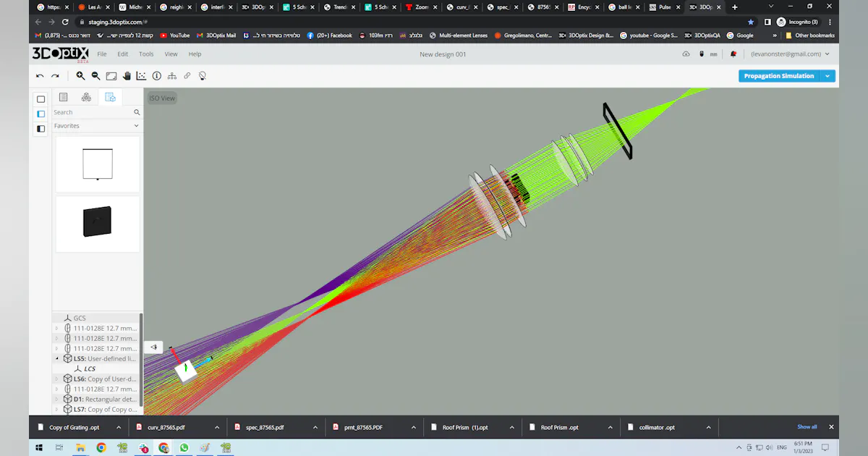Open the Tools menu
The height and width of the screenshot is (456, 868).
point(146,54)
